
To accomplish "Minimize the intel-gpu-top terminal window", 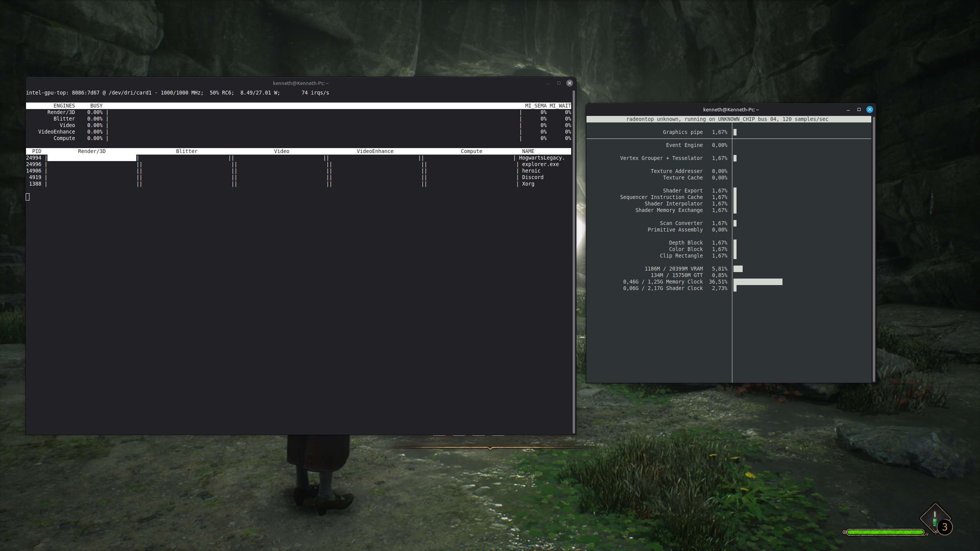I will (548, 83).
